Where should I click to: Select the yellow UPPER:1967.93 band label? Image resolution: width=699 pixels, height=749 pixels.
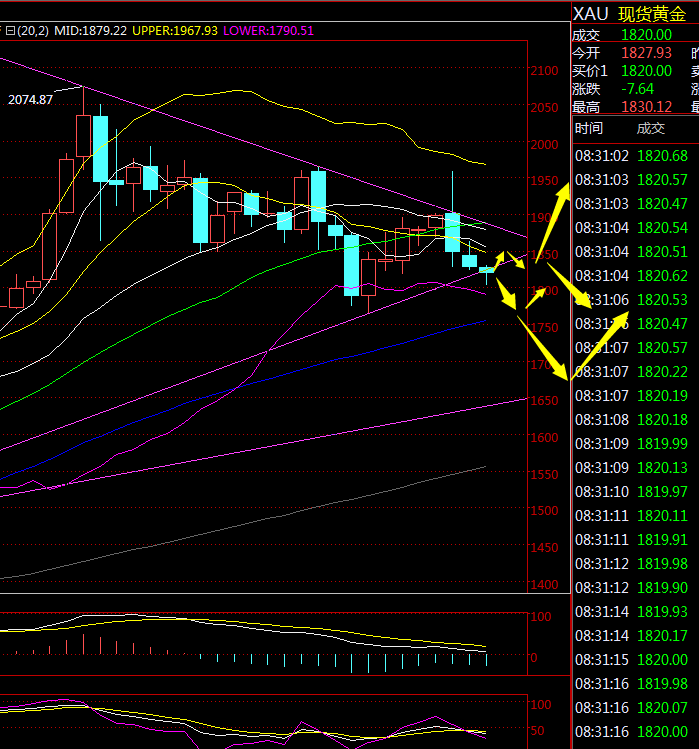174,31
